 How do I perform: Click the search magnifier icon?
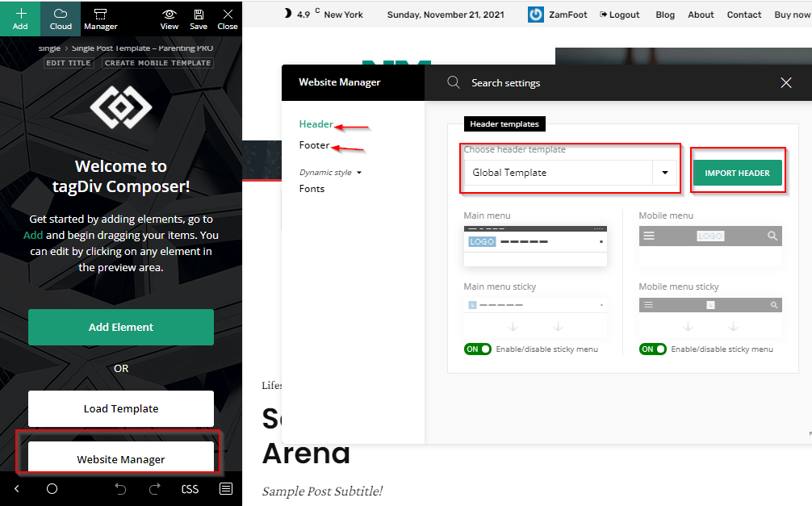[x=454, y=82]
